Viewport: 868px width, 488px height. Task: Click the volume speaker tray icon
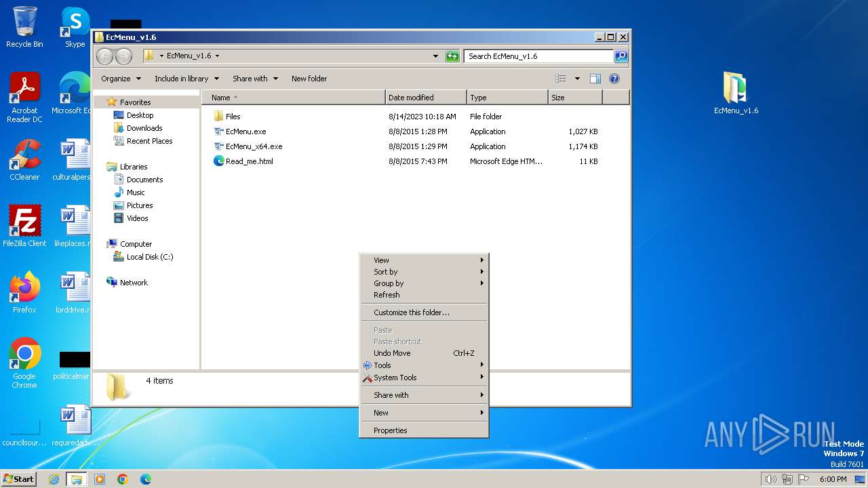click(770, 479)
